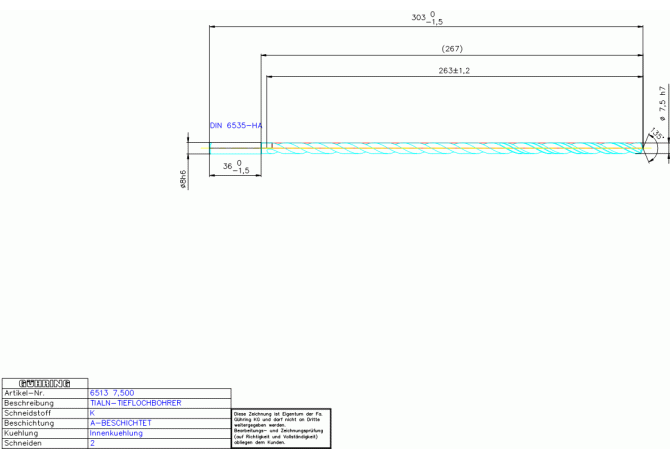Click the DIN 6535-HA shank standard label
The width and height of the screenshot is (670, 460).
click(x=235, y=125)
